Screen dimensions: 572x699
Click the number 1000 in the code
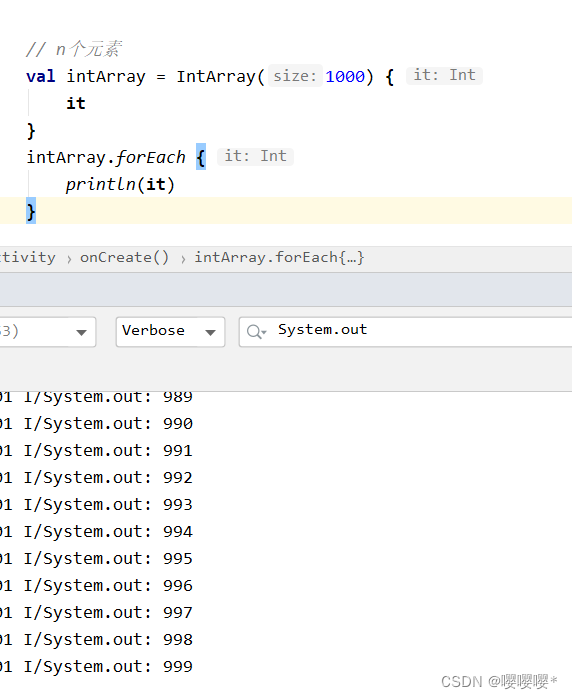345,77
